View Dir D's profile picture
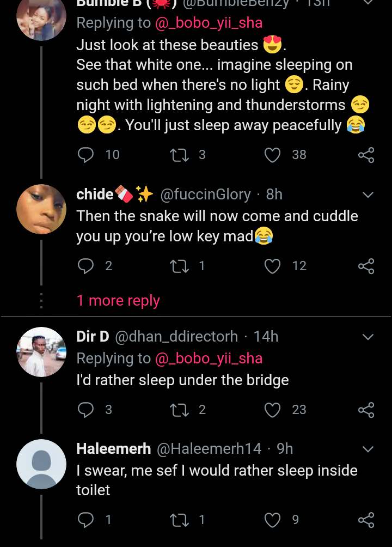The height and width of the screenshot is (547, 392). pyautogui.click(x=41, y=352)
